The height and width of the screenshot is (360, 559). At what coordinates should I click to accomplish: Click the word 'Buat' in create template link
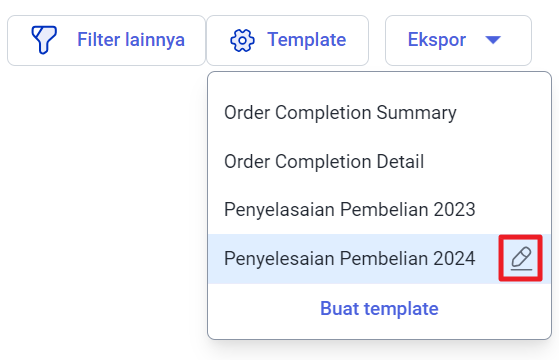tap(339, 308)
